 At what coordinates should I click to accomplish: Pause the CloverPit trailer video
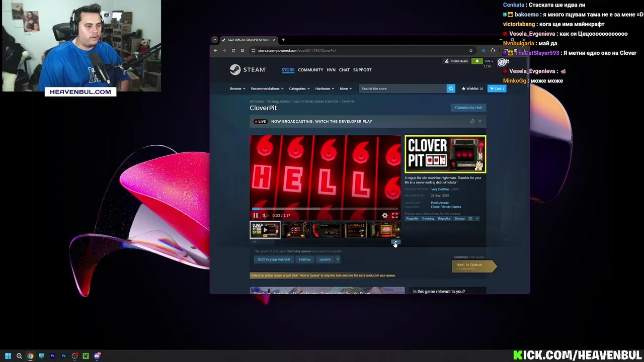pos(256,215)
